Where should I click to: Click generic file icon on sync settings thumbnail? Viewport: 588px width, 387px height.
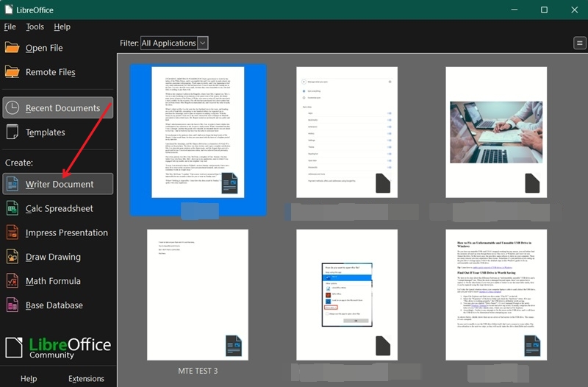coord(383,183)
